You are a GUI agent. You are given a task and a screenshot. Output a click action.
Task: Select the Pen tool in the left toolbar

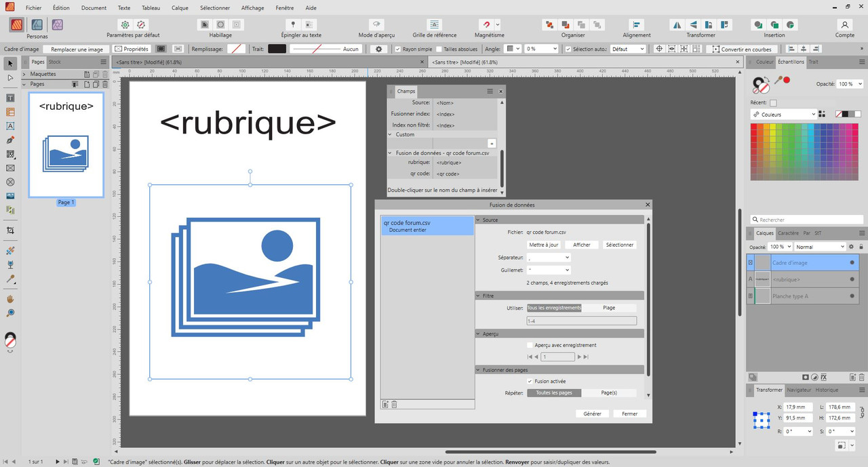10,140
